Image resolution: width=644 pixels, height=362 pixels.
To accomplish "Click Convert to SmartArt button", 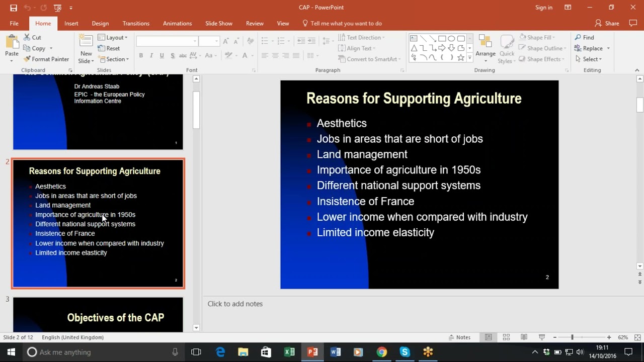I will pyautogui.click(x=369, y=59).
